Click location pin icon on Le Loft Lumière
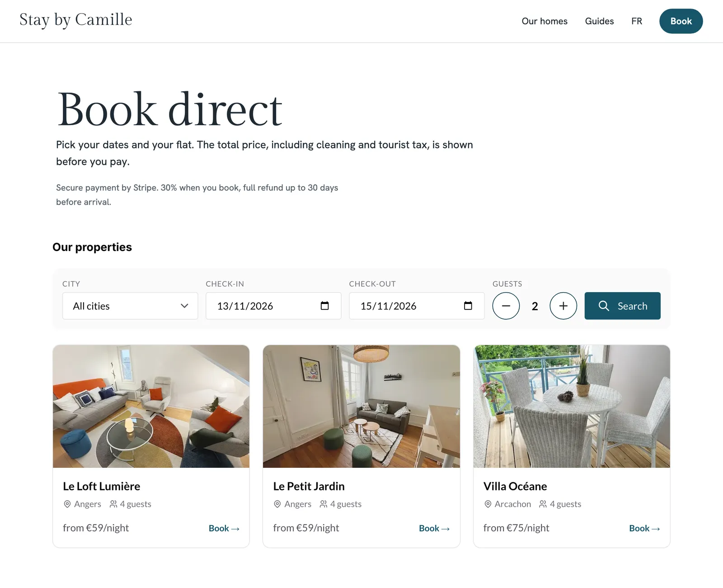 (67, 504)
